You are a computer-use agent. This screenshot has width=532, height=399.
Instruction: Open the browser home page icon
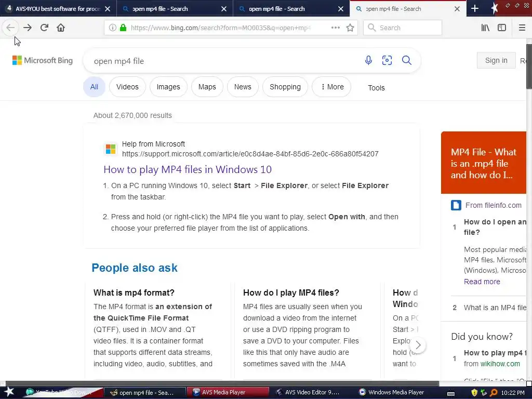61,28
